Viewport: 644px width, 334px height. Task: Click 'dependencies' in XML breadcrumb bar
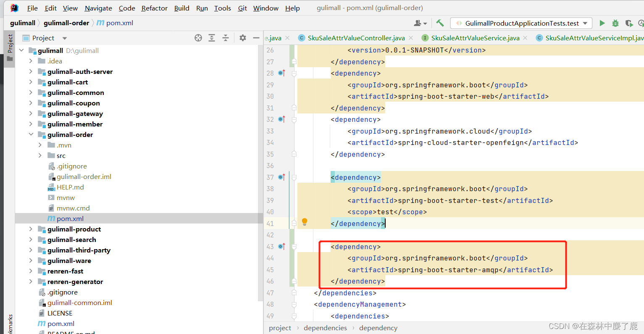coord(325,328)
